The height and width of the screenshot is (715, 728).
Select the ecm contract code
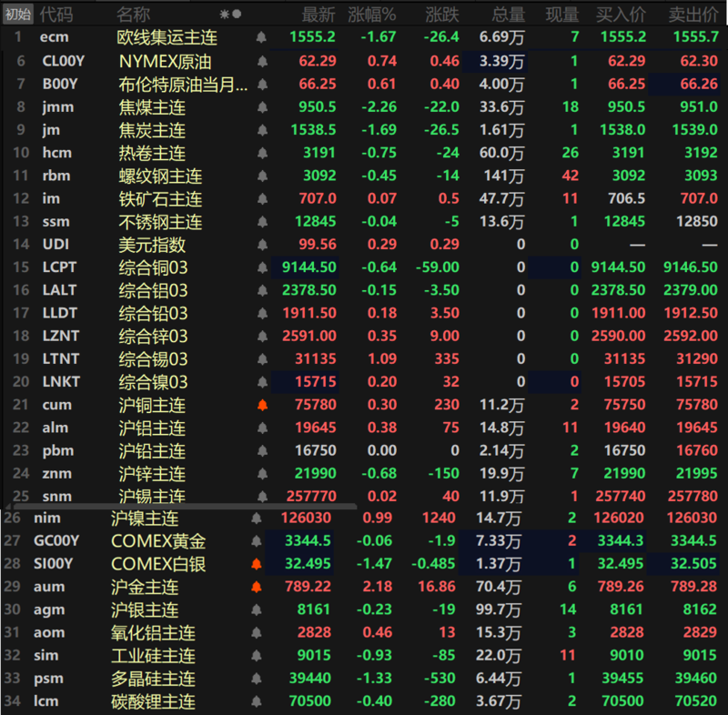click(55, 37)
